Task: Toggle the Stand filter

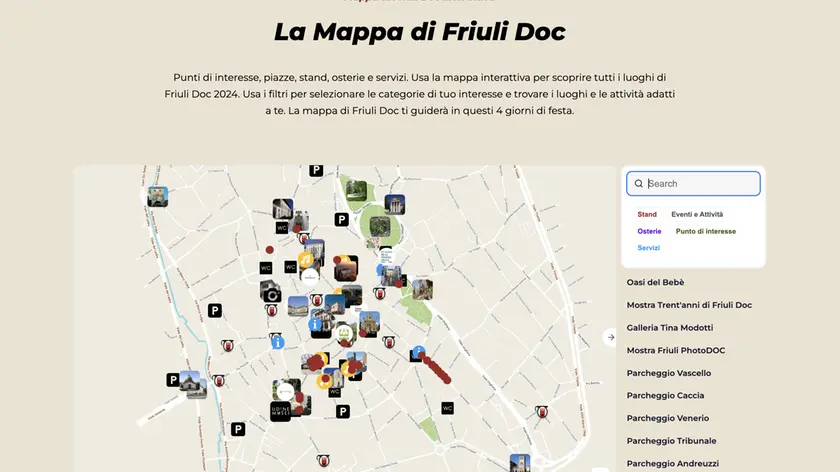Action: 647,214
